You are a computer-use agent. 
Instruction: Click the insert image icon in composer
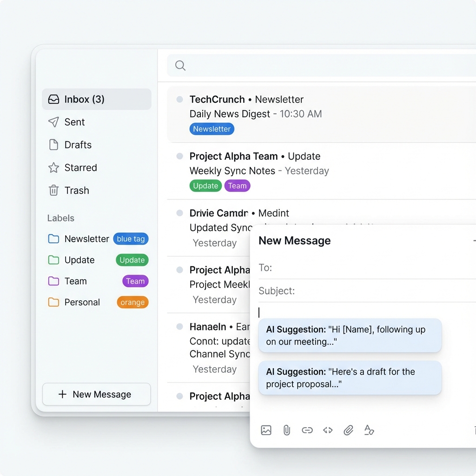click(266, 430)
